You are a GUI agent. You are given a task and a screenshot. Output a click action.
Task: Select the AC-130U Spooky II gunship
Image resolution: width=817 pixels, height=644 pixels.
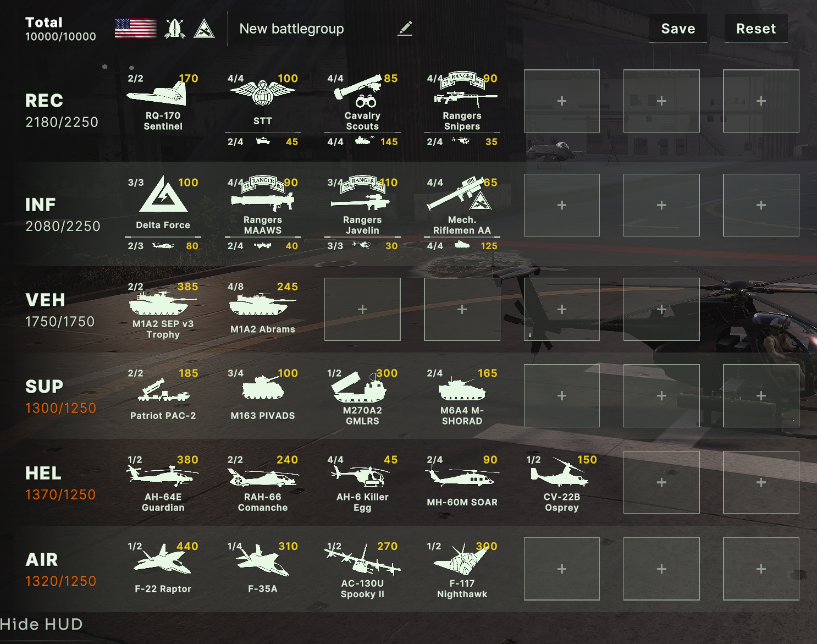(x=362, y=569)
